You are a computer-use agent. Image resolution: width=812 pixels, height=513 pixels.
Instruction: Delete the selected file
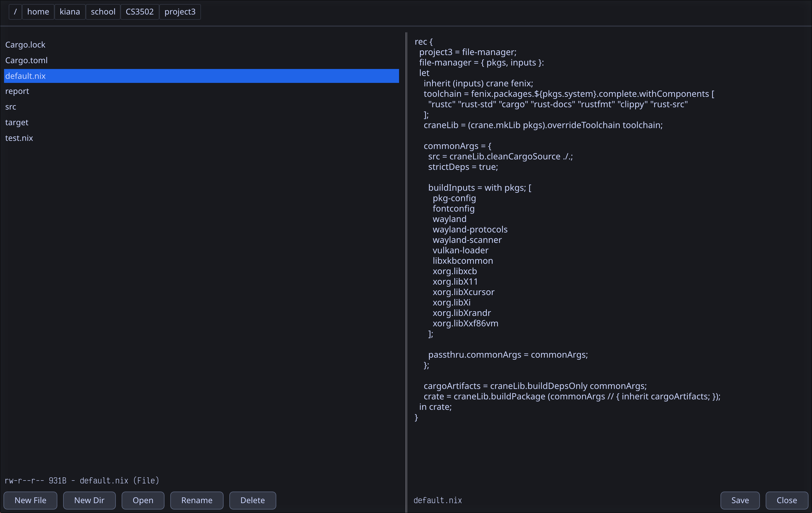(252, 500)
